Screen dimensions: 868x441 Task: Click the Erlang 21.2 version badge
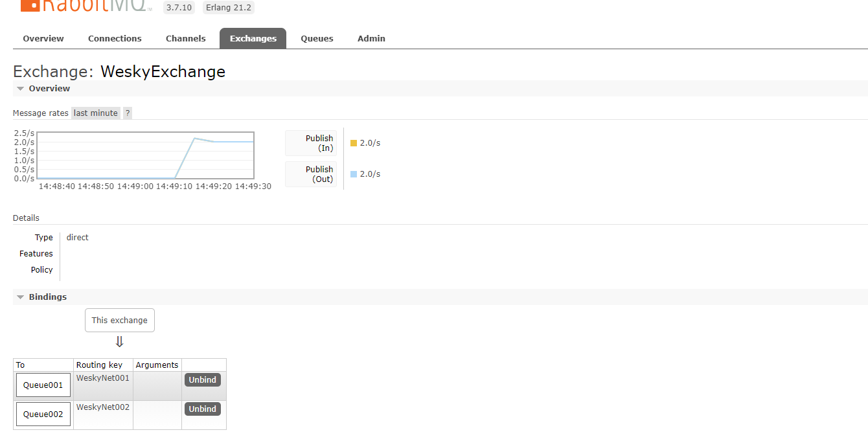229,8
